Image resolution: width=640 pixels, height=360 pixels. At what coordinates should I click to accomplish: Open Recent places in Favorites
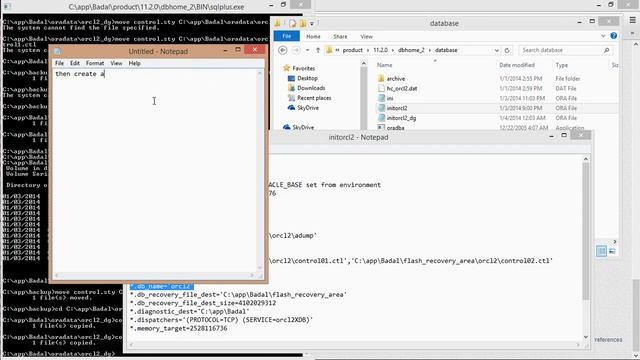314,98
